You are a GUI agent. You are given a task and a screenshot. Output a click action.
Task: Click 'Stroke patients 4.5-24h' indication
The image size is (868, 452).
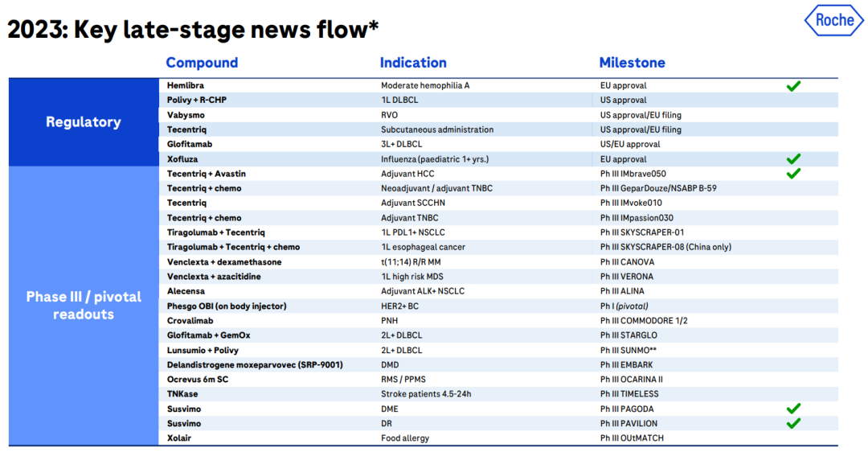tap(426, 394)
